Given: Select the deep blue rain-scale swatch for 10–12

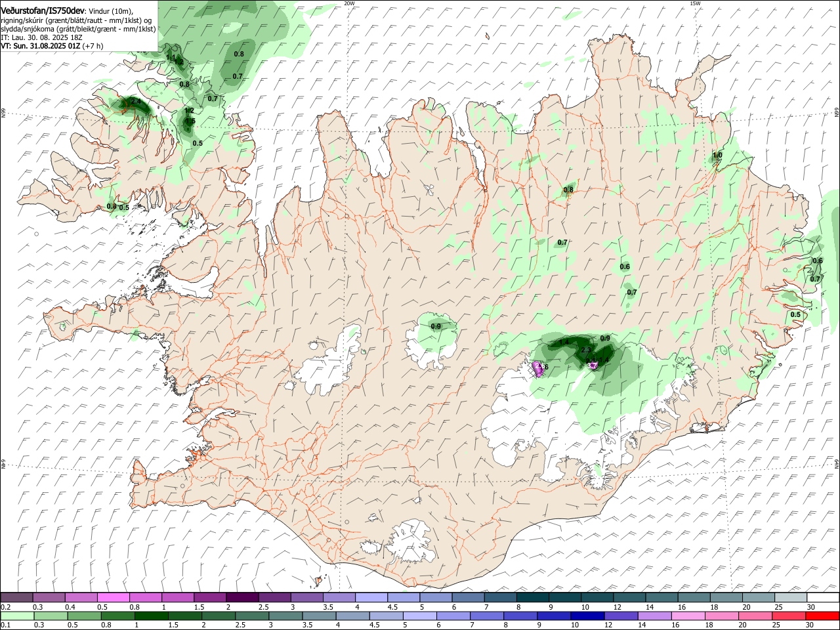Looking at the screenshot, I should click(x=587, y=616).
